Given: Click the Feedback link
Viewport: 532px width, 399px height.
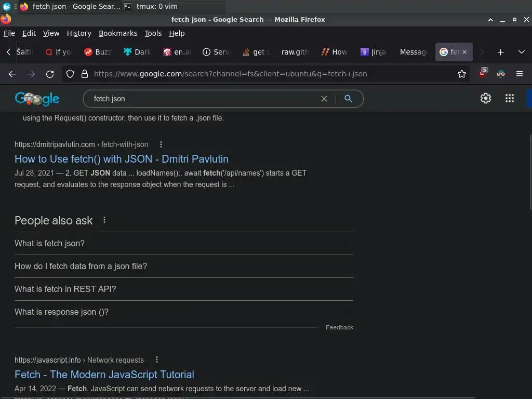Looking at the screenshot, I should pos(339,327).
